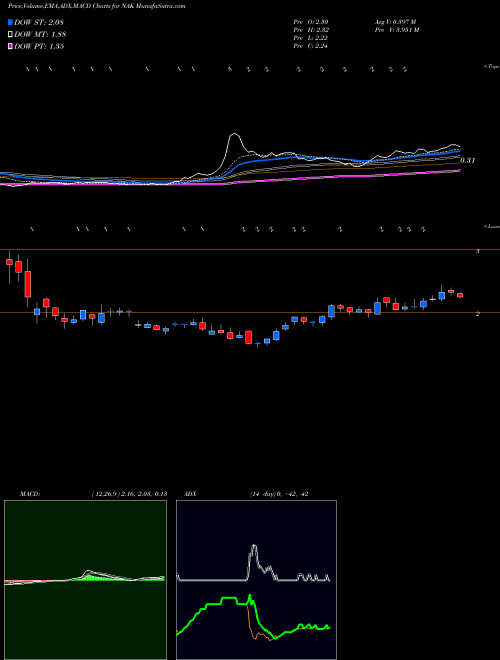
Task: Click the 'ADX' panel label
Action: click(190, 494)
